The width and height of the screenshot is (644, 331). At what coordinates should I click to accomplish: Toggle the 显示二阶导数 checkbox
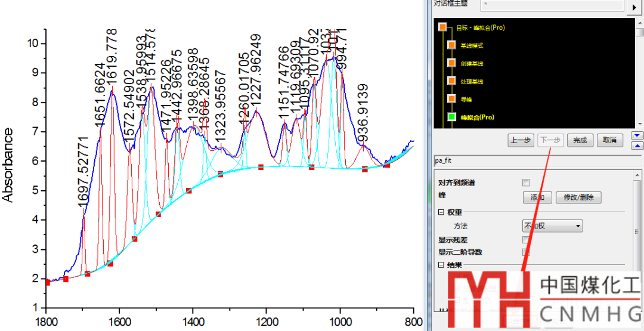point(525,252)
